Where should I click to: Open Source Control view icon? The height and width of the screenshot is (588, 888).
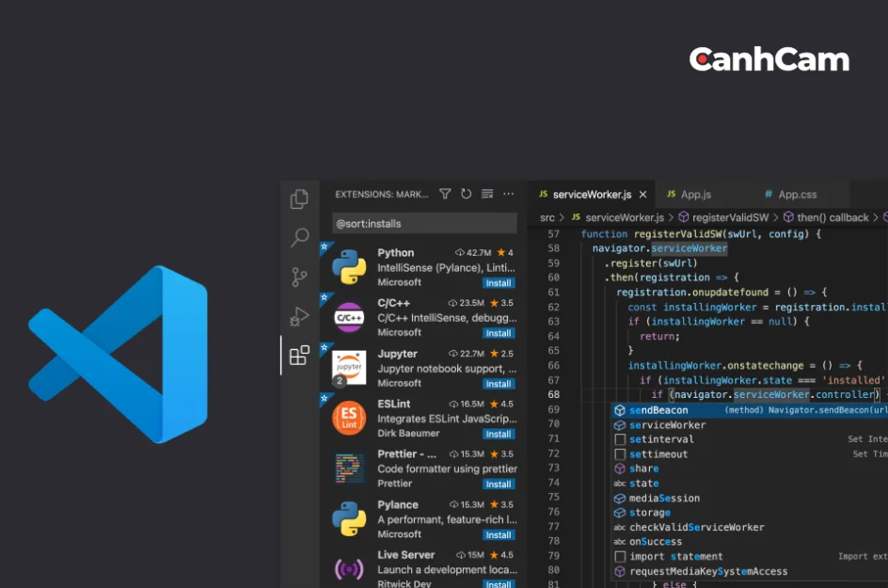(299, 277)
